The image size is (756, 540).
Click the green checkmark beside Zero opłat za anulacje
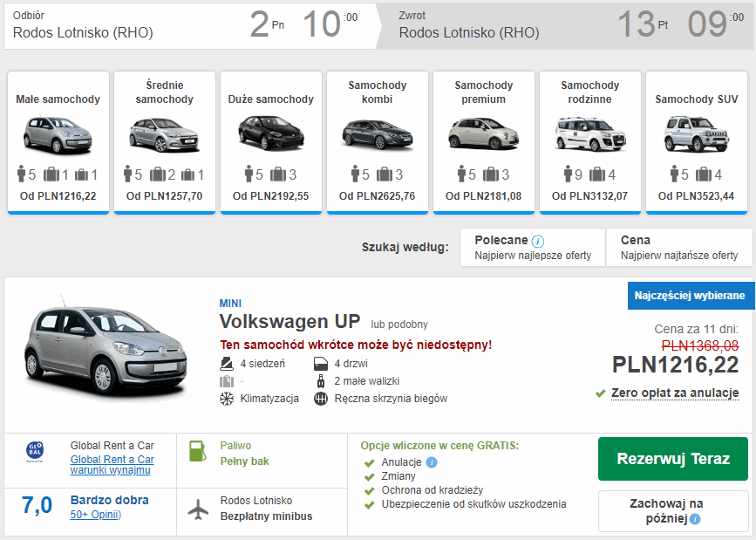pyautogui.click(x=600, y=393)
